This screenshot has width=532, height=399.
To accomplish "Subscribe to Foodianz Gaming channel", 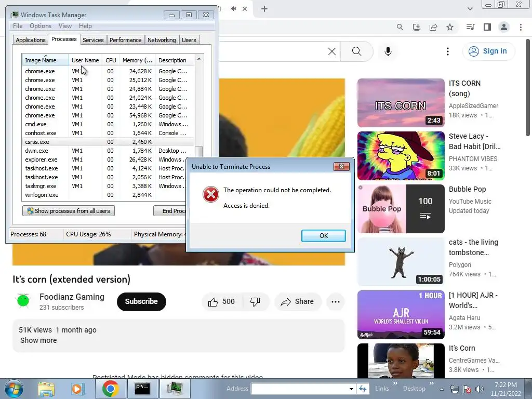I will [x=141, y=301].
